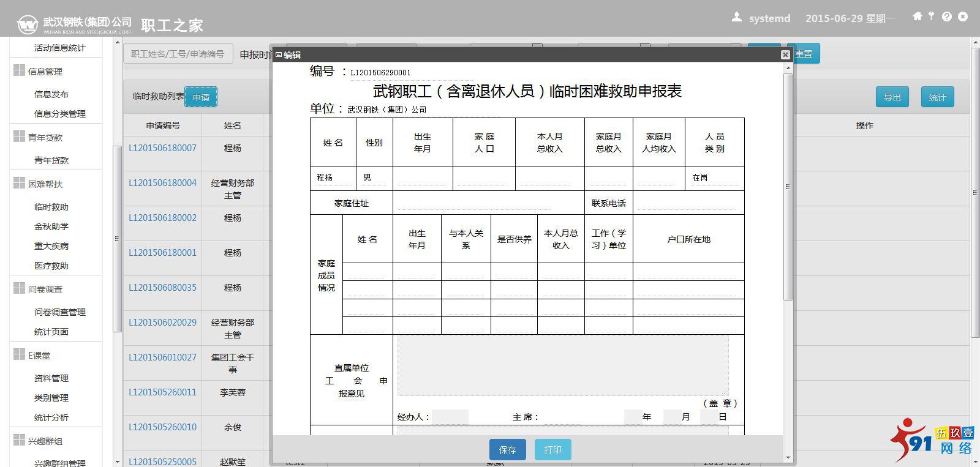Open 资料管理 under E课堂
The image size is (980, 467).
point(51,378)
